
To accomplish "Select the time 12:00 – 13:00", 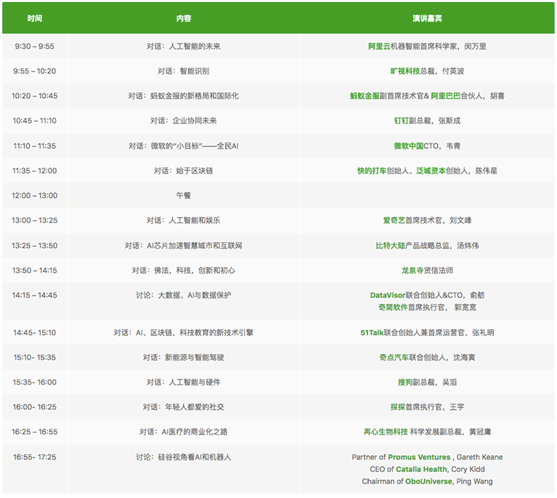I will (34, 195).
